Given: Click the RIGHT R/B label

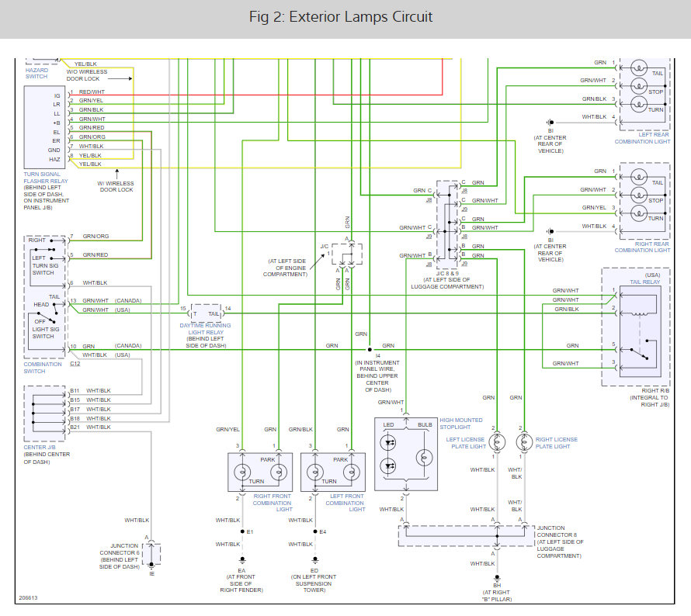Looking at the screenshot, I should [655, 390].
